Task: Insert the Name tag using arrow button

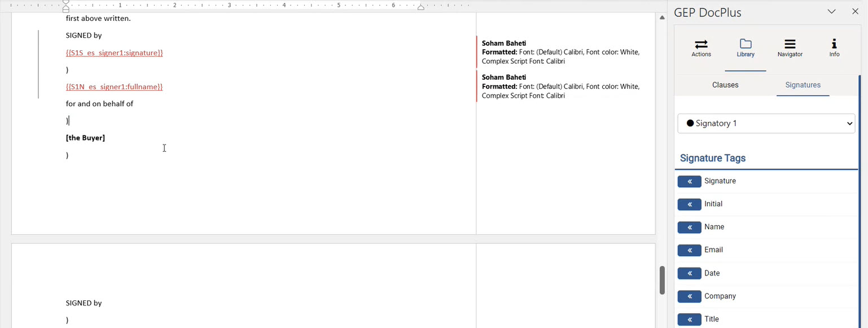Action: point(689,228)
